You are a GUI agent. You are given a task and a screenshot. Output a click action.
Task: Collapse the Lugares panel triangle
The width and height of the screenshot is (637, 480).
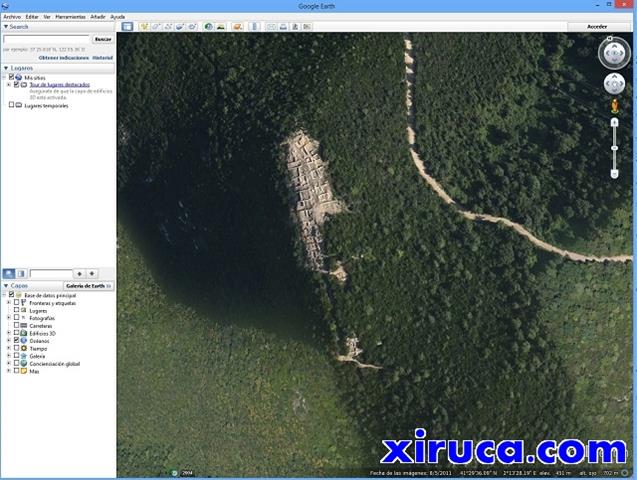coord(6,68)
